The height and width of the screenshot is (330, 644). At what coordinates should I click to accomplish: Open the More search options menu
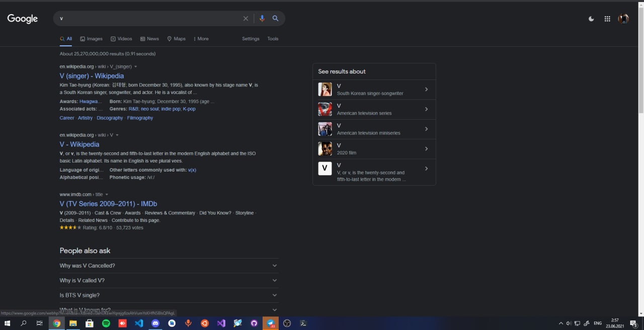201,39
